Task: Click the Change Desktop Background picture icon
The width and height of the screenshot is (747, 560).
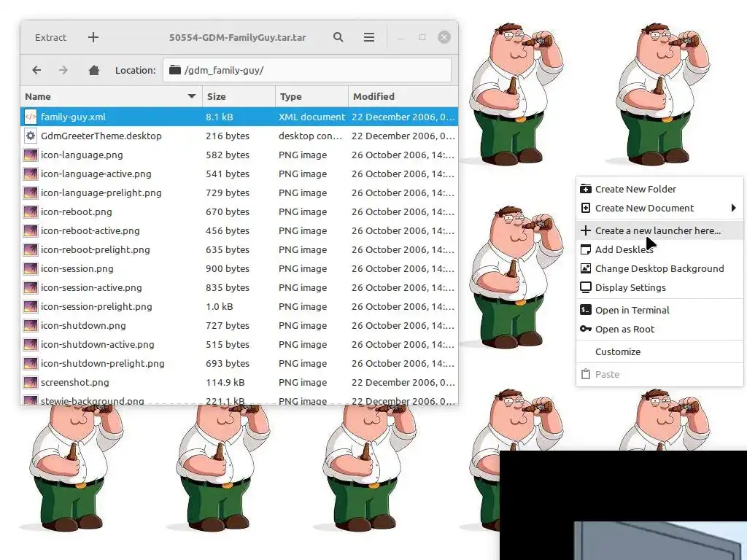Action: click(586, 268)
